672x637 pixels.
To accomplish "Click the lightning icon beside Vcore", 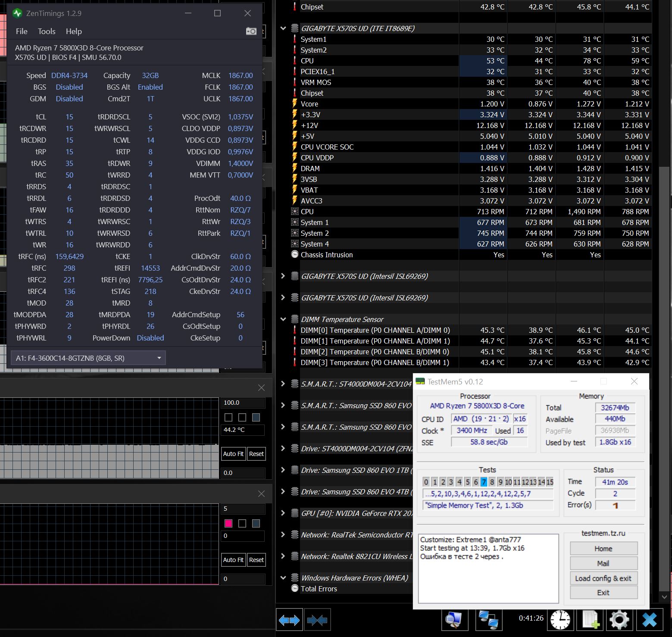I will [x=295, y=104].
